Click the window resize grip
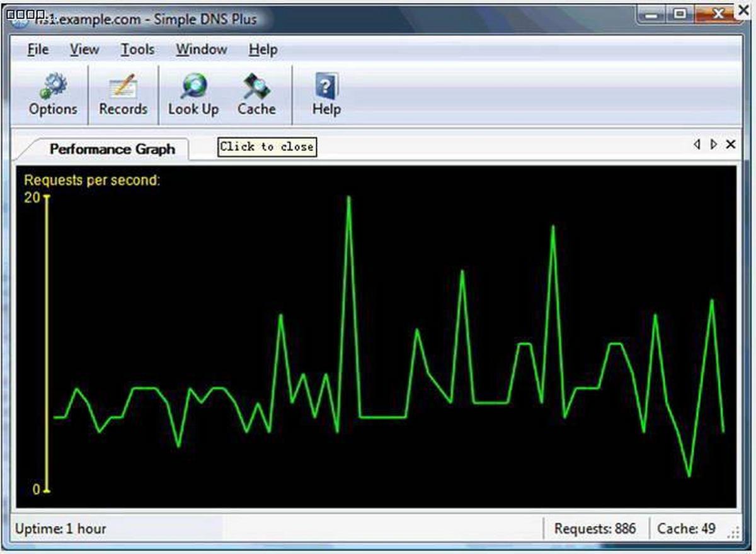756x554 pixels. [732, 532]
